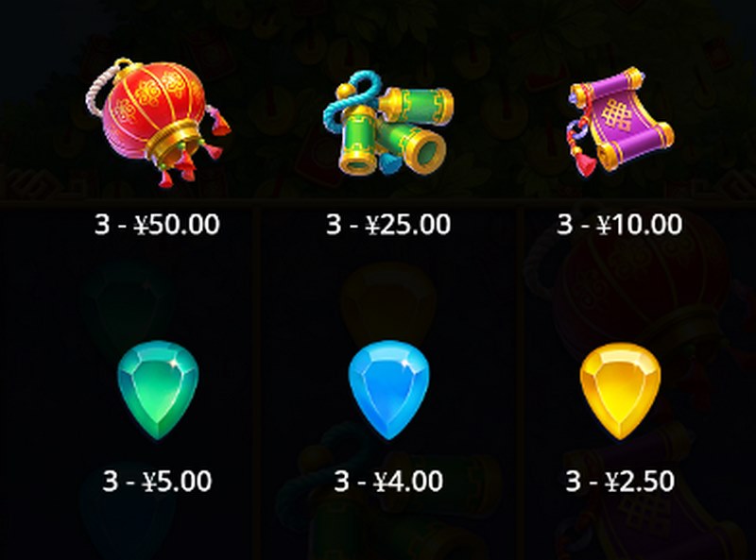Select the 3 - ¥2.50 payout text
Image resolution: width=756 pixels, height=560 pixels.
pyautogui.click(x=620, y=481)
